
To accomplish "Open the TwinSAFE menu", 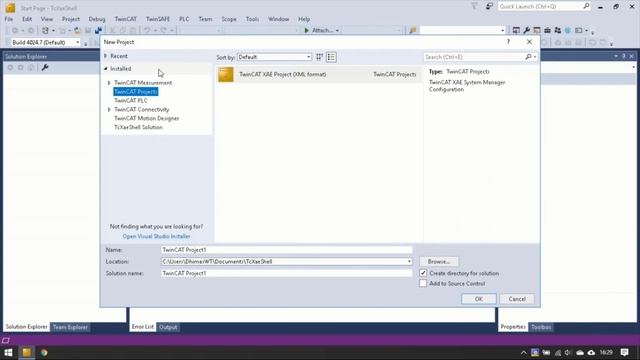I will (x=158, y=19).
